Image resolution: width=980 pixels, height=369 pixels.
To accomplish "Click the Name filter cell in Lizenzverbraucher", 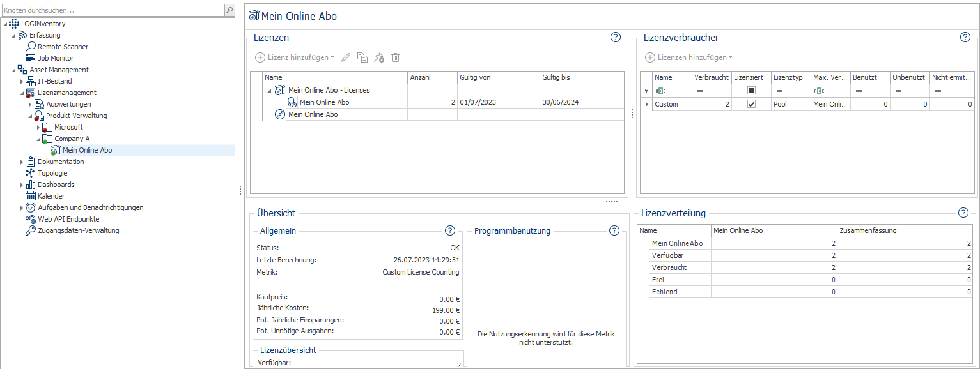I will 673,91.
